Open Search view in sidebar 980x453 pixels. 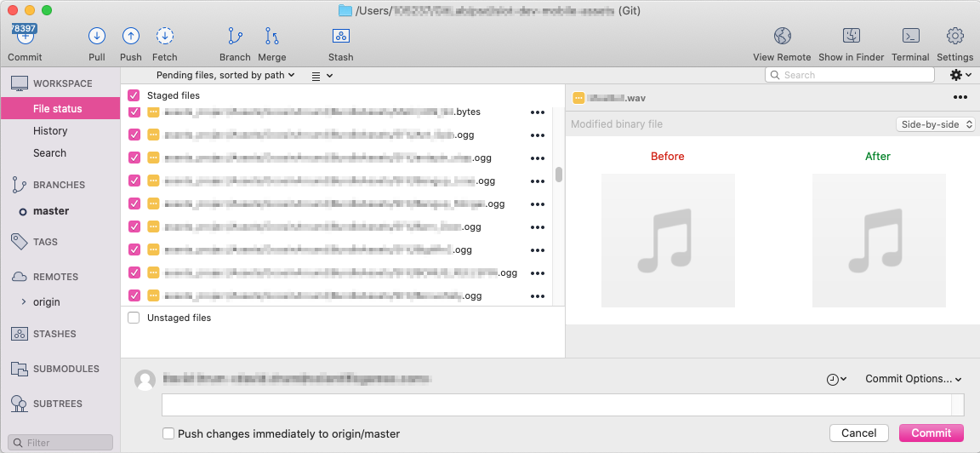(x=49, y=152)
